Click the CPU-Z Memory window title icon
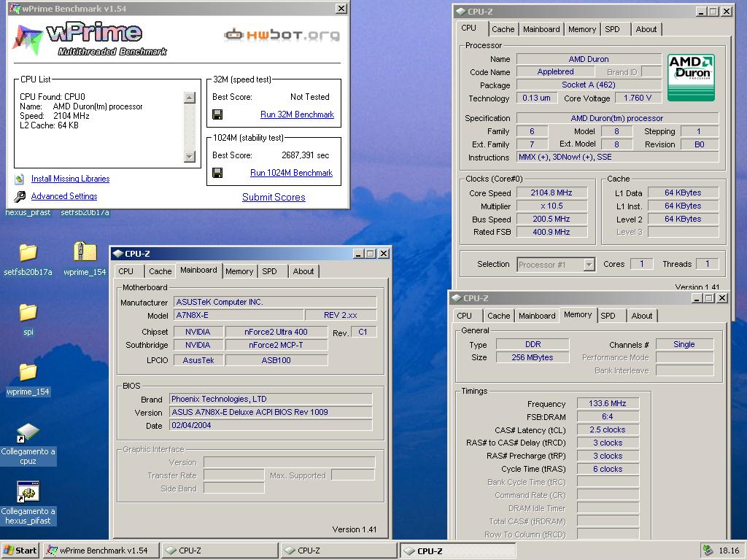The image size is (747, 560). [457, 298]
